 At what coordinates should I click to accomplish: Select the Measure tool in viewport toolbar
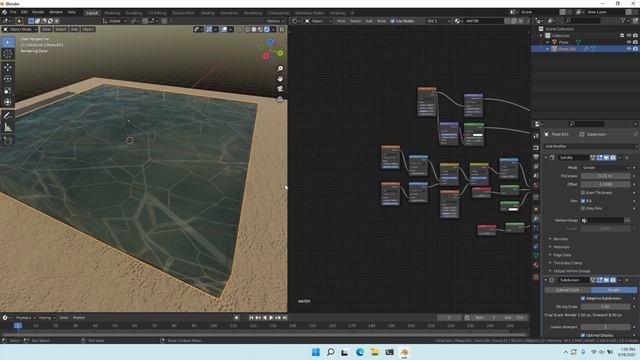click(8, 128)
